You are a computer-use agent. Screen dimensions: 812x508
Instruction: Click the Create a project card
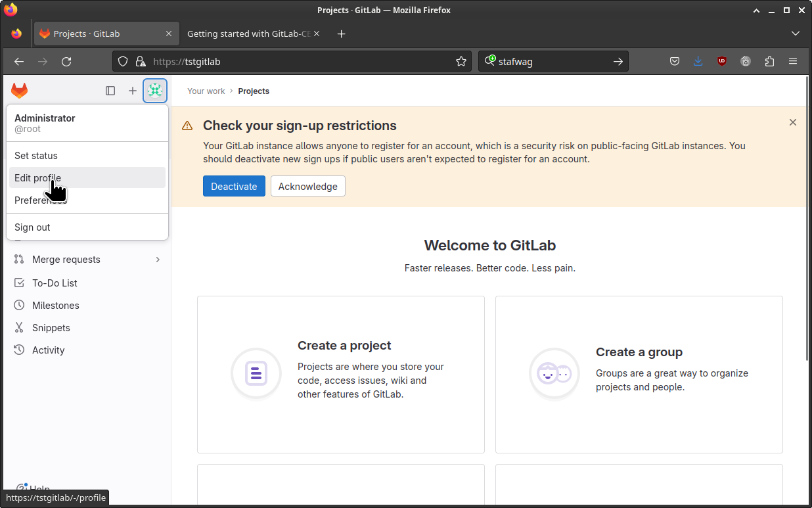click(340, 374)
